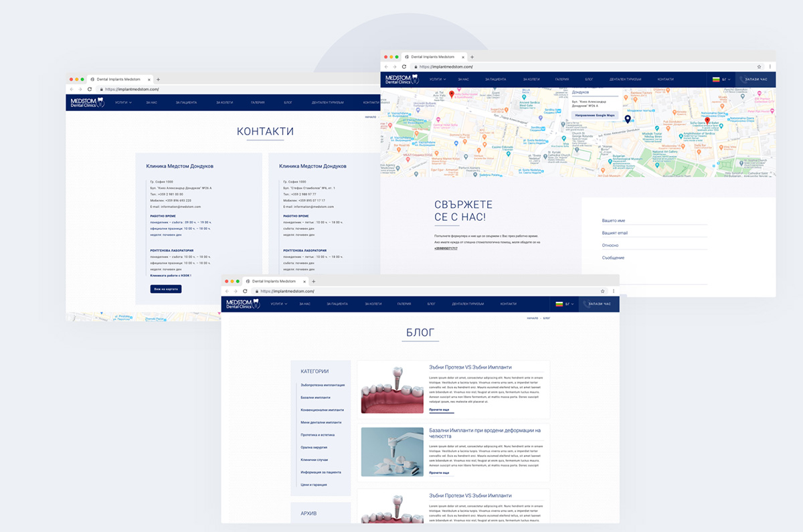Click bookmark star in the map browser window
The width and height of the screenshot is (803, 532).
pyautogui.click(x=759, y=67)
